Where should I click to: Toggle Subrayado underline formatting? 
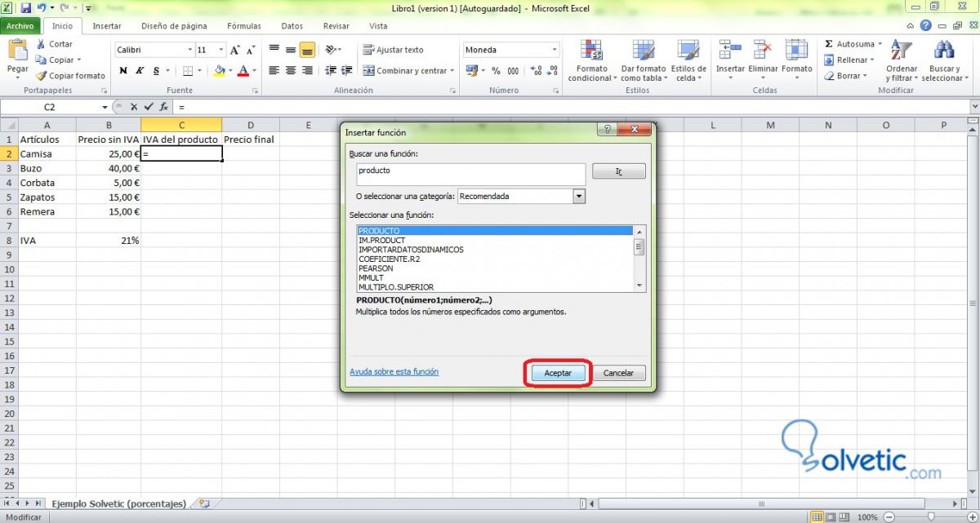[x=158, y=71]
